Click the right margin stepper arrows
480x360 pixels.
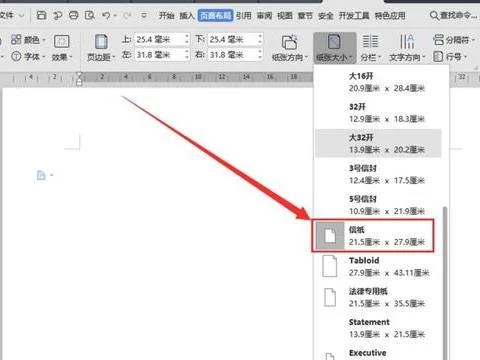(x=260, y=55)
